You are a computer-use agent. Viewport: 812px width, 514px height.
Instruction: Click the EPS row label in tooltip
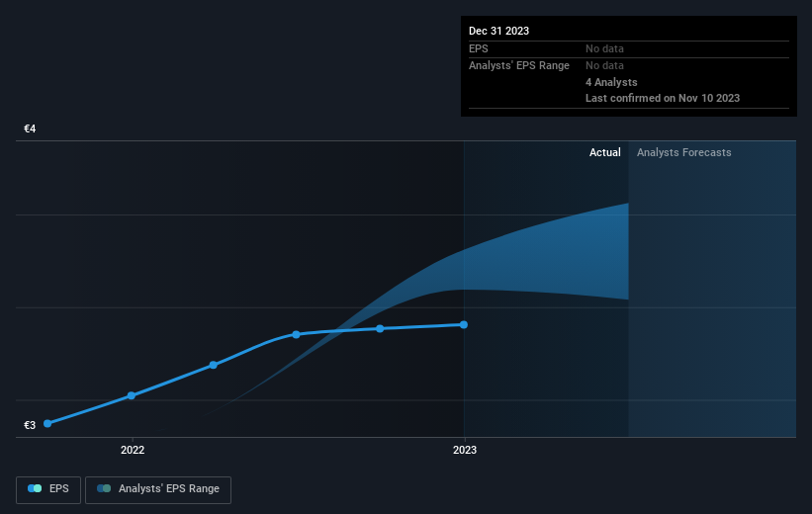[x=479, y=48]
